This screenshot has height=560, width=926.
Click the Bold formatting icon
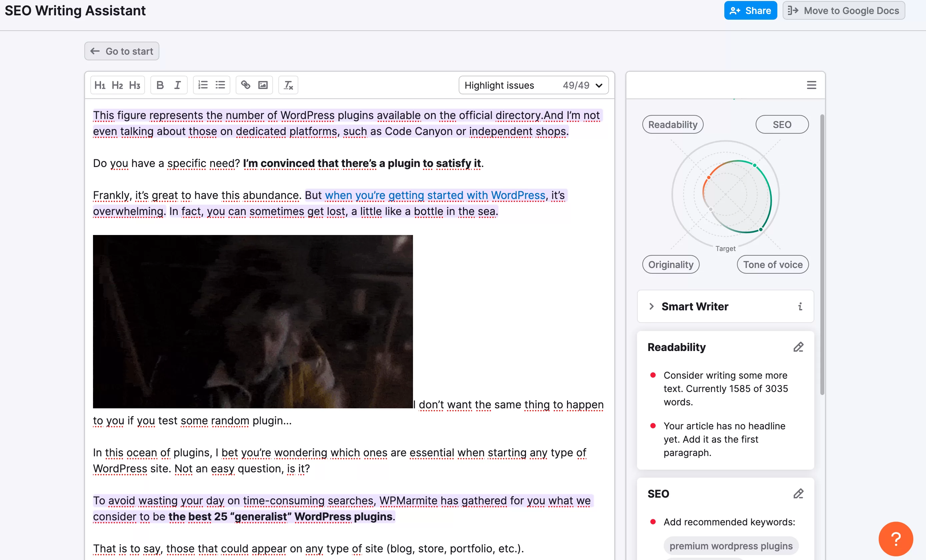[160, 85]
